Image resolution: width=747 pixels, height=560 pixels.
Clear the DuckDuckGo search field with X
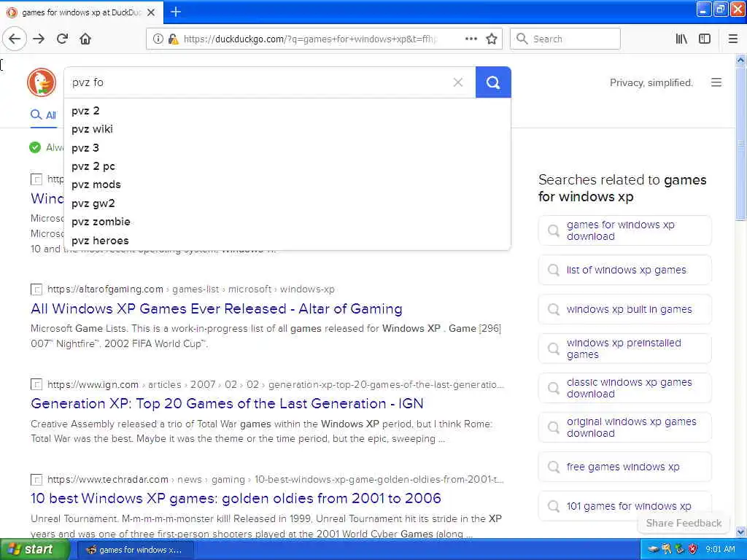click(x=458, y=82)
